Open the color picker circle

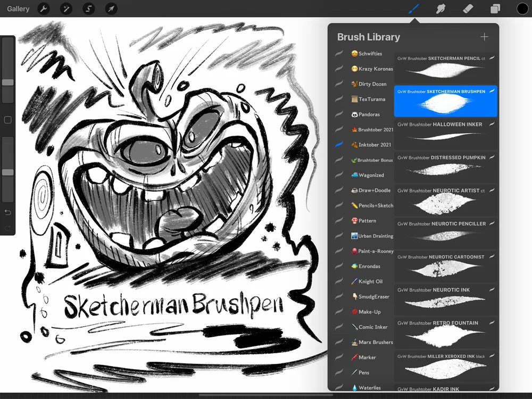tap(523, 9)
